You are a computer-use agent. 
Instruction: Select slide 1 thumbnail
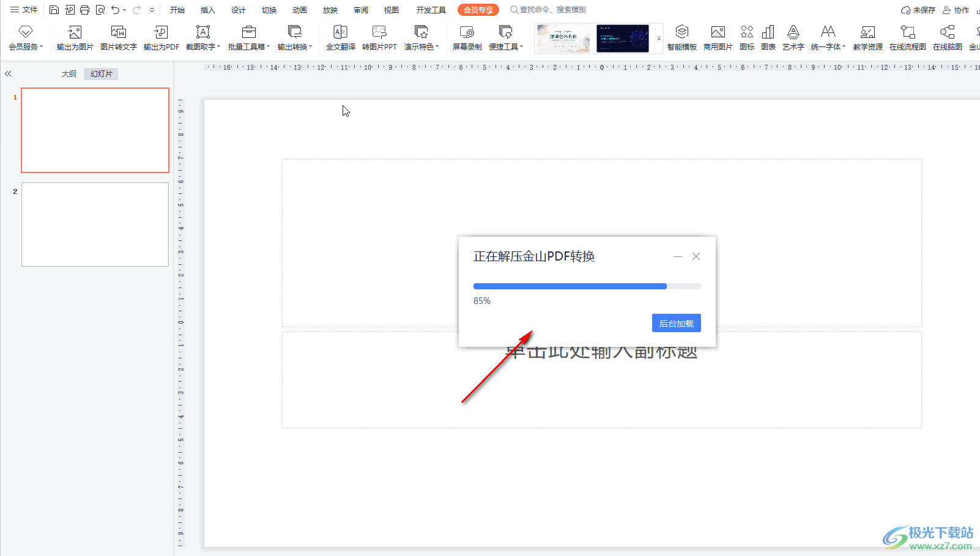click(x=95, y=130)
